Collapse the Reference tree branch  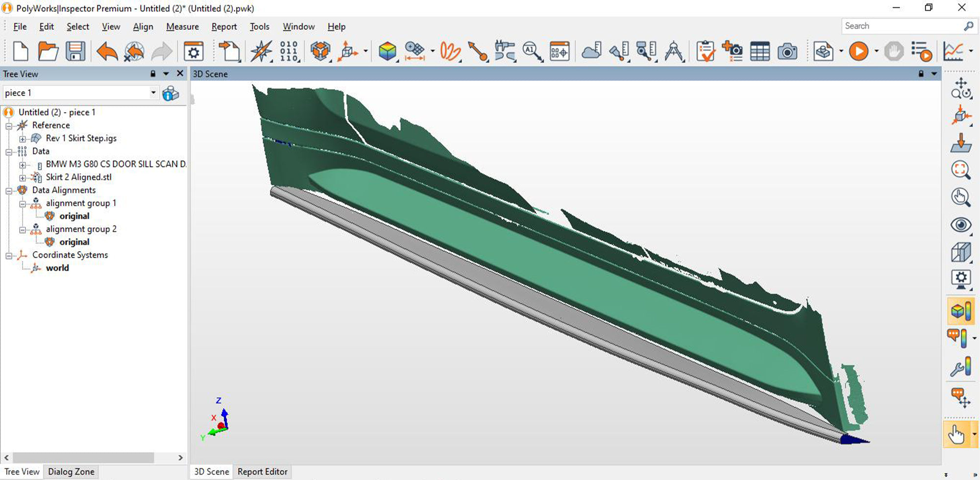coord(9,126)
